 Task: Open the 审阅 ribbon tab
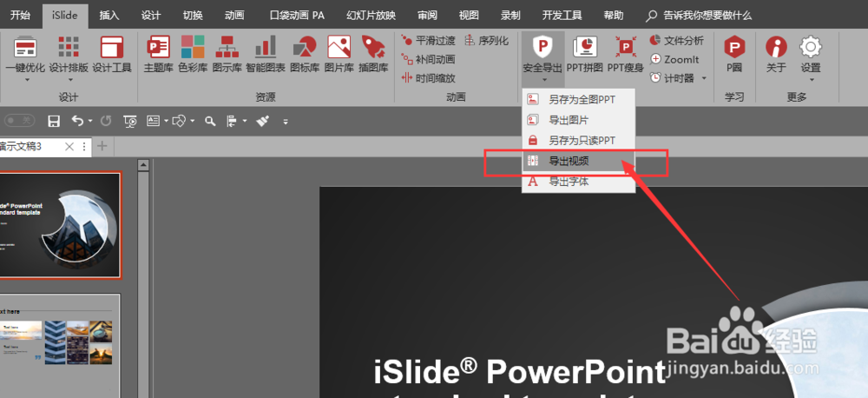click(427, 15)
